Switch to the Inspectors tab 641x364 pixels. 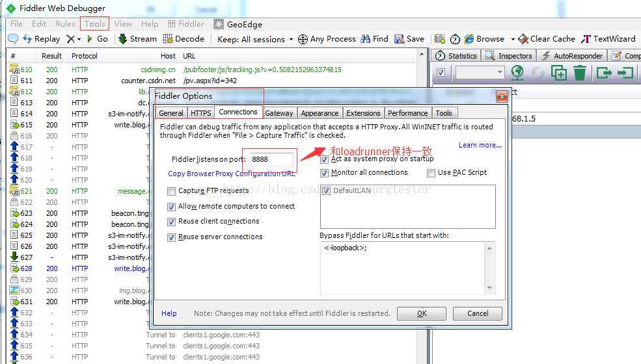click(x=509, y=55)
